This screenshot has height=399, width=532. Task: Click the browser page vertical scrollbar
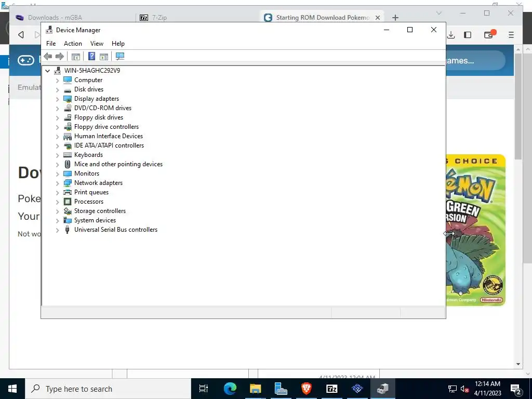coord(518,106)
